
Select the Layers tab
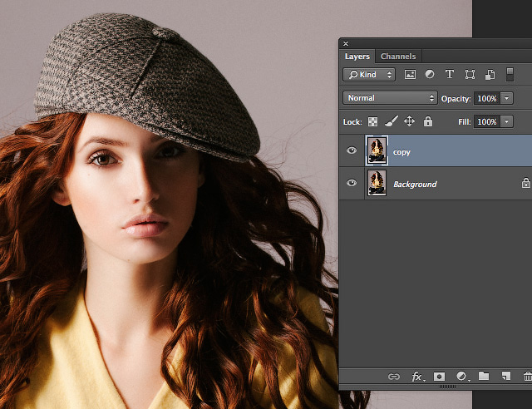point(357,57)
